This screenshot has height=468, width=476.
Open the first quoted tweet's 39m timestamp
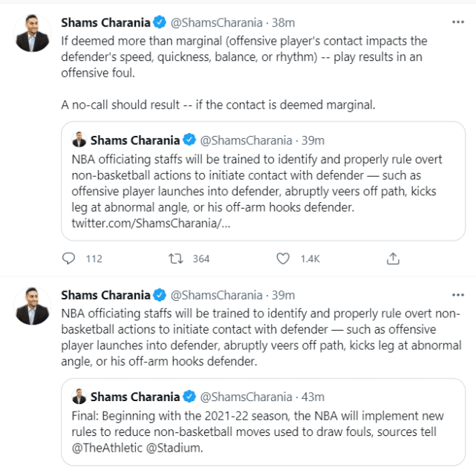[x=312, y=140]
